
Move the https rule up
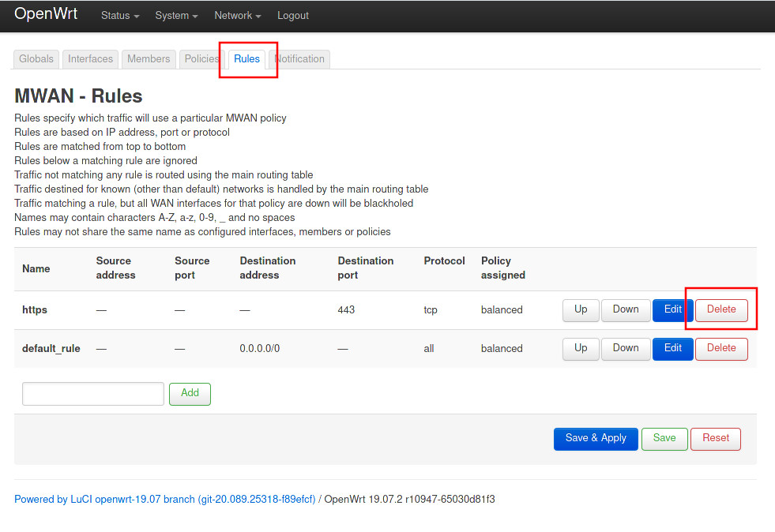(581, 309)
